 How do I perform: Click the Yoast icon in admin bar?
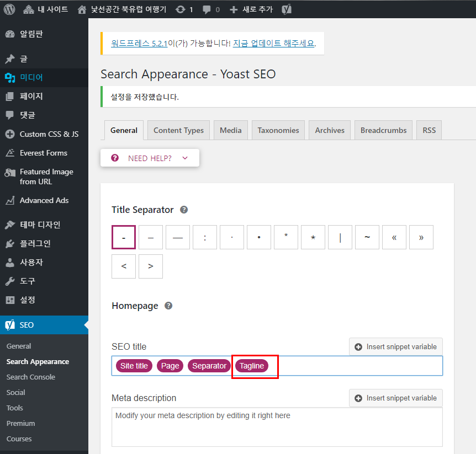(x=286, y=9)
